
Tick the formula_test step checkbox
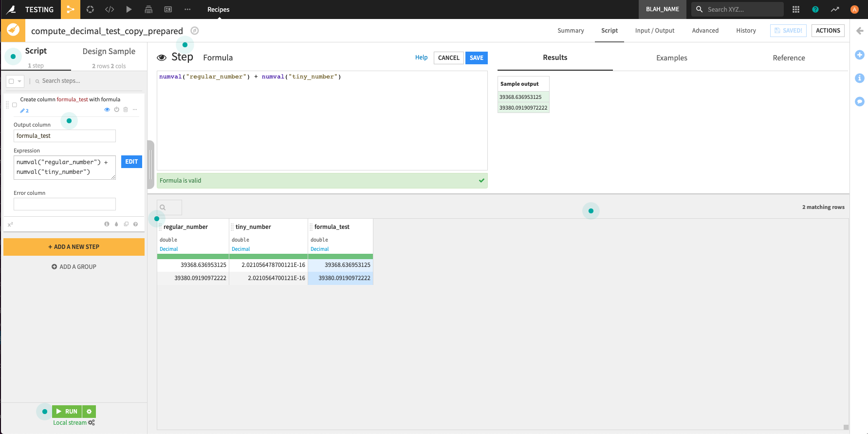pyautogui.click(x=15, y=105)
